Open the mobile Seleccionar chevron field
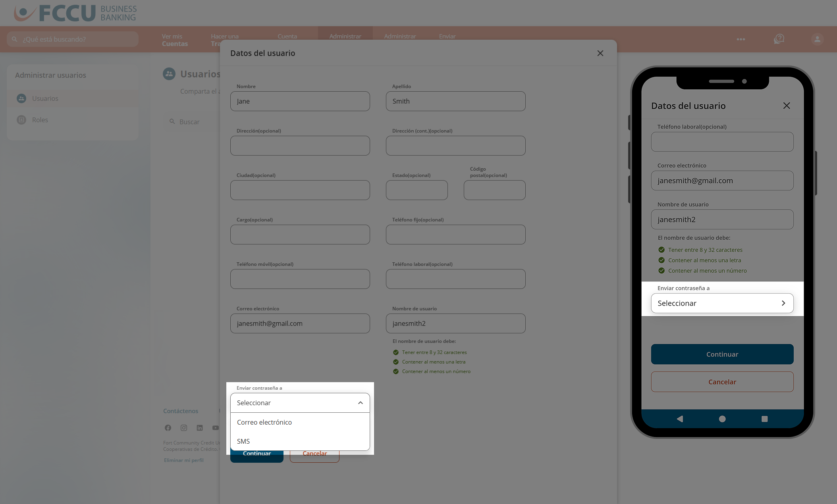The height and width of the screenshot is (504, 837). tap(722, 303)
